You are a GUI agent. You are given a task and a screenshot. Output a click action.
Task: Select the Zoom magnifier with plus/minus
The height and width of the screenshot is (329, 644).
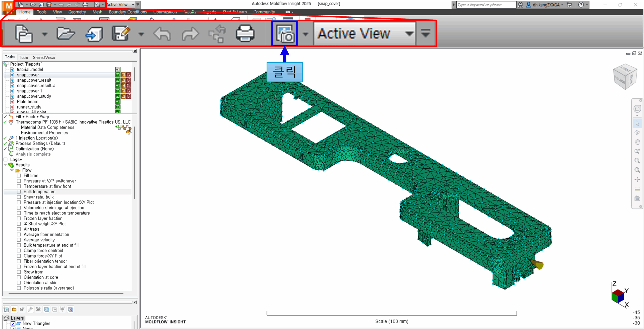coord(637,151)
